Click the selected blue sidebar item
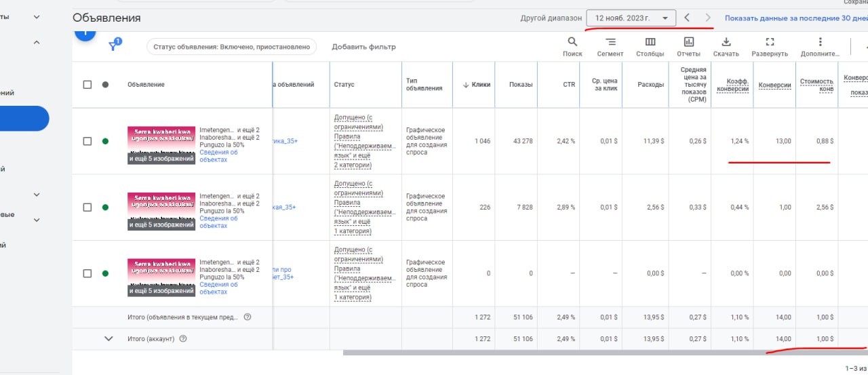Image resolution: width=868 pixels, height=375 pixels. click(x=24, y=118)
